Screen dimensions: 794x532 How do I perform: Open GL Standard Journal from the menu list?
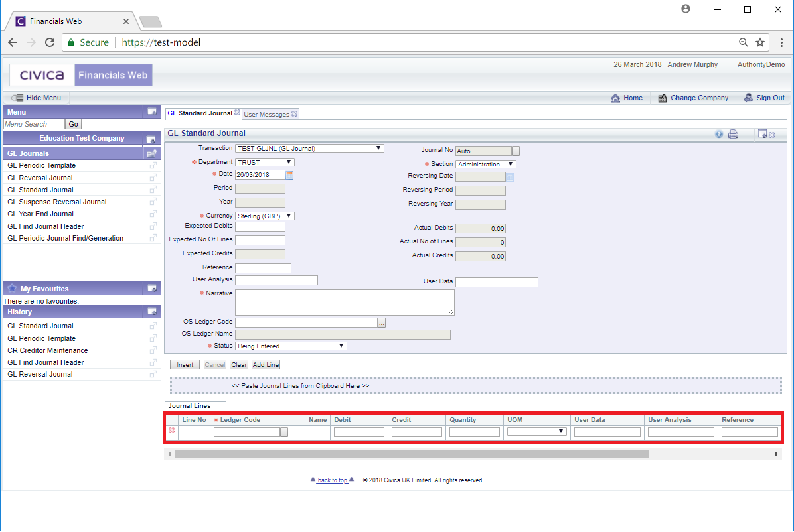coord(40,190)
